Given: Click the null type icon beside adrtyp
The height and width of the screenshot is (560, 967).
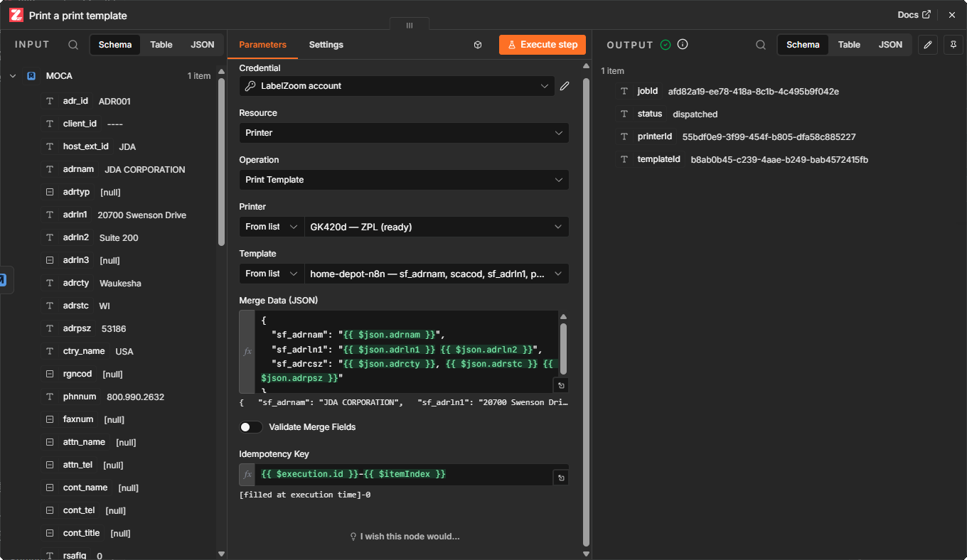Looking at the screenshot, I should [x=50, y=192].
